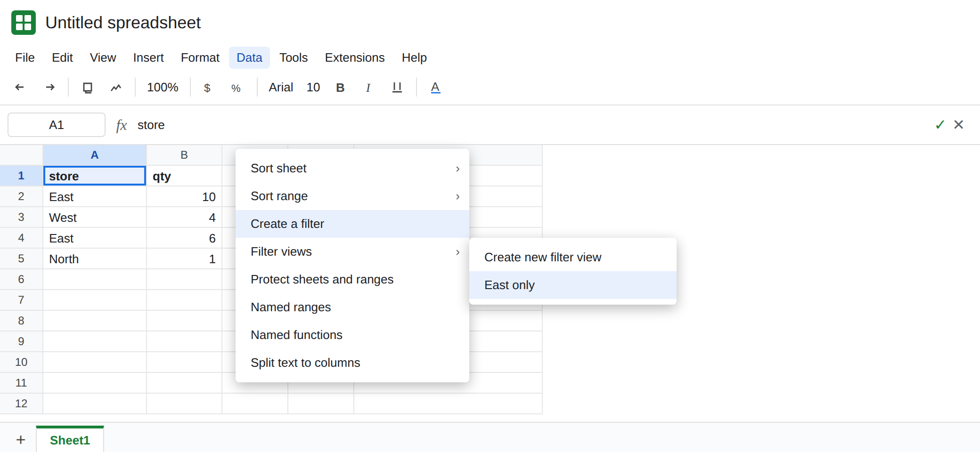980x452 pixels.
Task: Open the View menu
Action: click(x=103, y=58)
